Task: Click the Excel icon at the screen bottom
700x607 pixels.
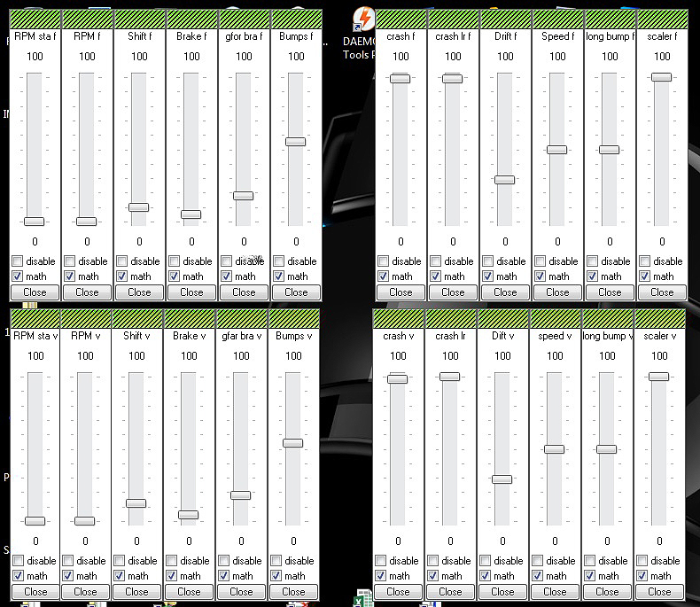Action: tap(362, 599)
